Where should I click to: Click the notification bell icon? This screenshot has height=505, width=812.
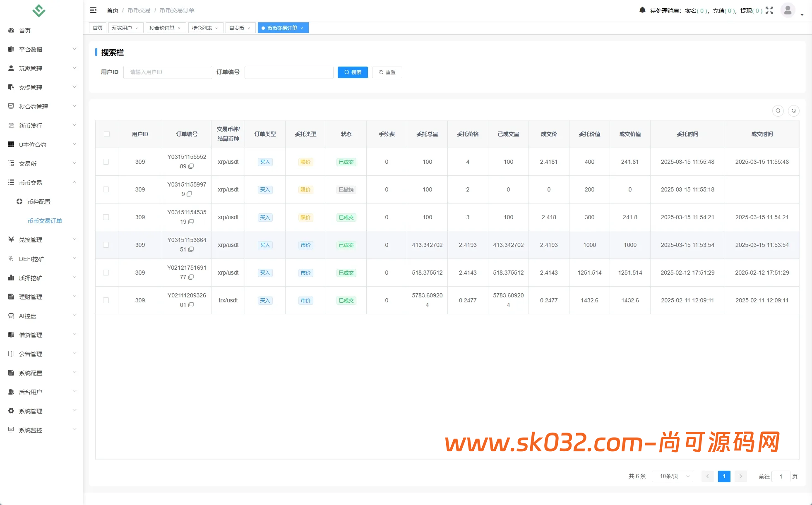tap(642, 10)
